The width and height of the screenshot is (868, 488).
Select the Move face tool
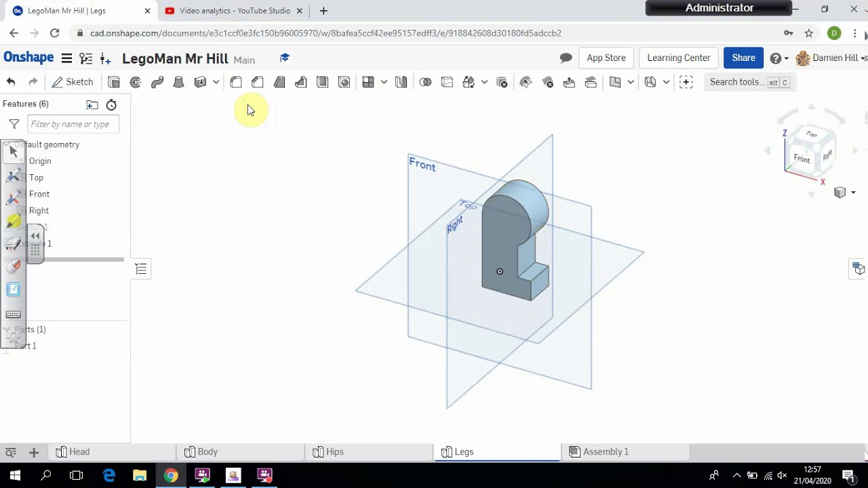(569, 82)
